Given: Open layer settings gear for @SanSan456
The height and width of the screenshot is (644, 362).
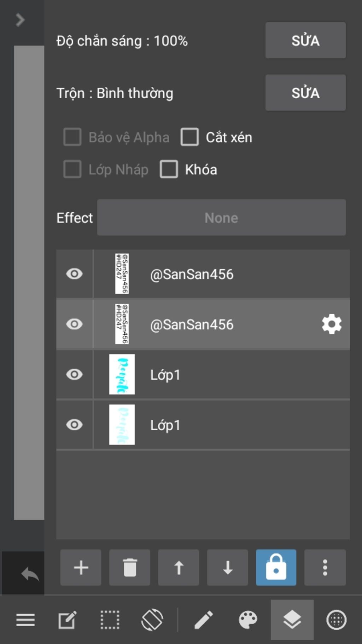Looking at the screenshot, I should point(332,324).
